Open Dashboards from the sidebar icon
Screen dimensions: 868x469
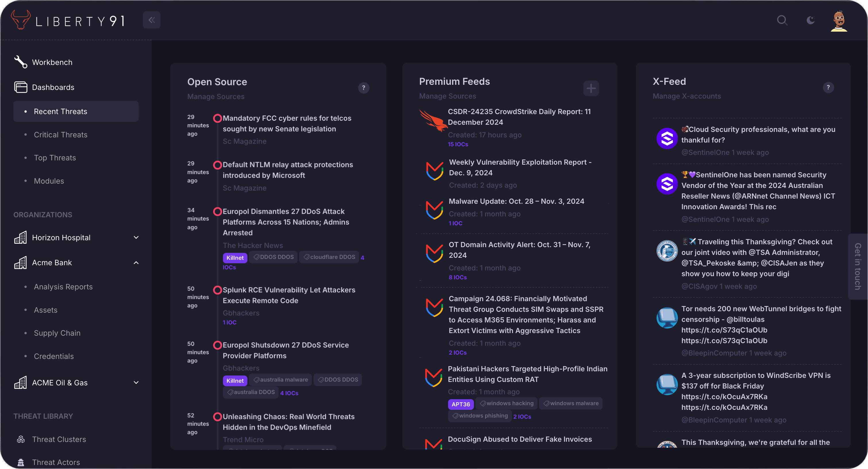pos(21,87)
